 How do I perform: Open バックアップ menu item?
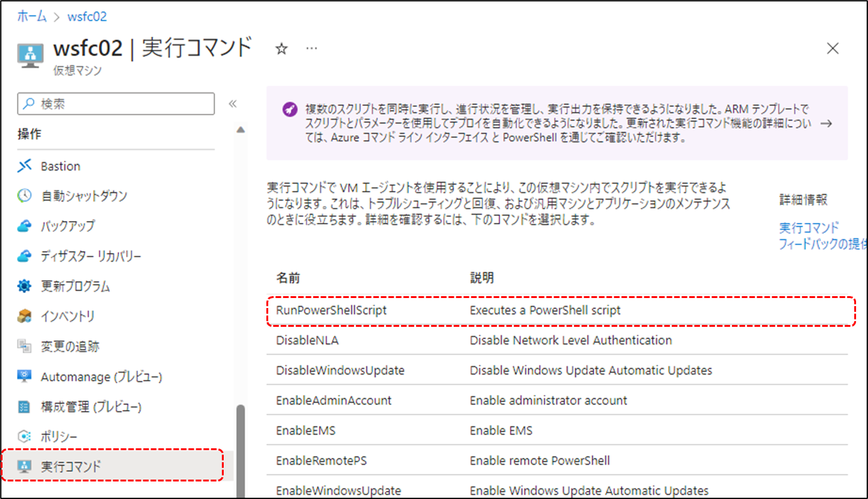click(x=68, y=226)
